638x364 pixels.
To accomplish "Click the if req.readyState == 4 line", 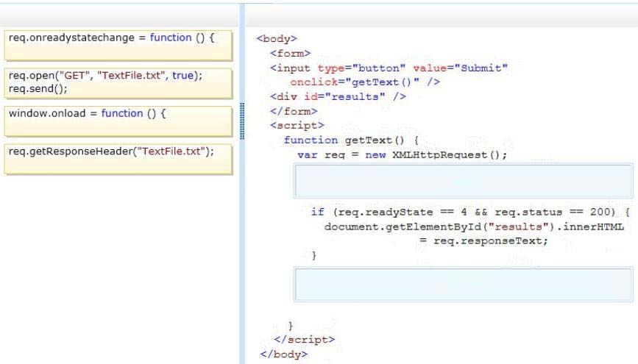I will (470, 212).
